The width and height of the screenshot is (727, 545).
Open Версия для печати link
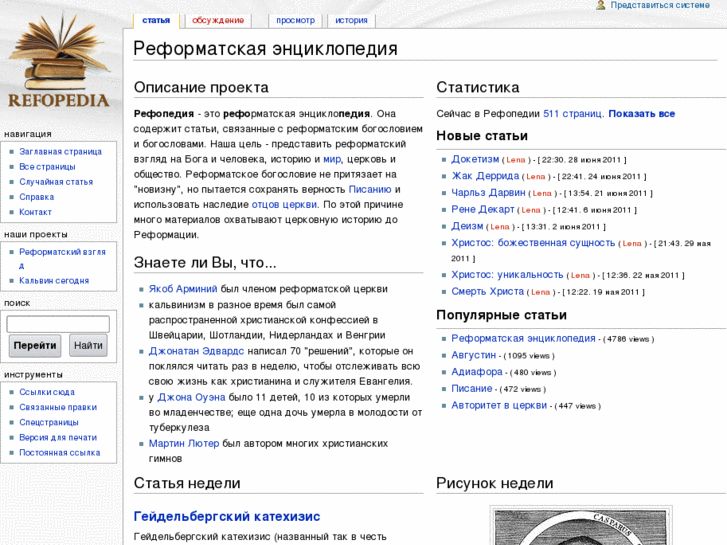pyautogui.click(x=58, y=437)
